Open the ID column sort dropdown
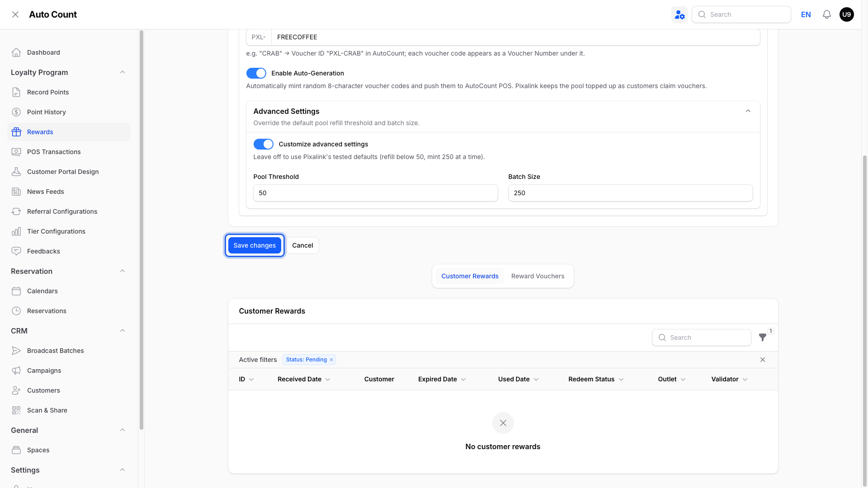 coord(252,380)
